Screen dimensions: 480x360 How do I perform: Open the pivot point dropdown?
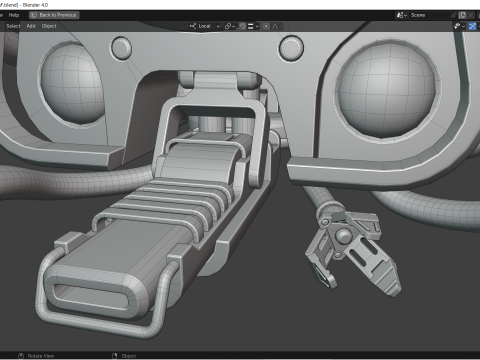click(230, 26)
